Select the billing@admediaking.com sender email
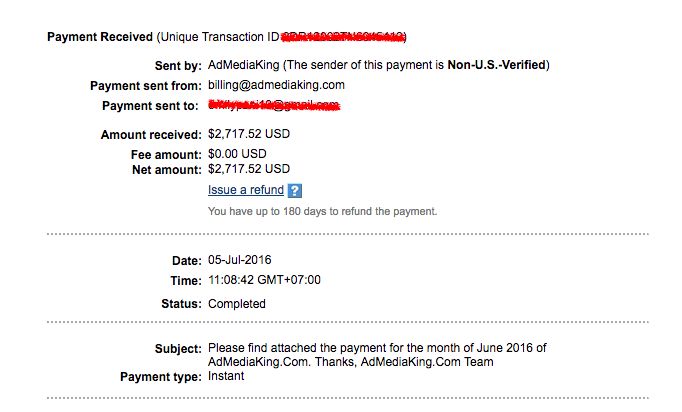 click(x=276, y=85)
